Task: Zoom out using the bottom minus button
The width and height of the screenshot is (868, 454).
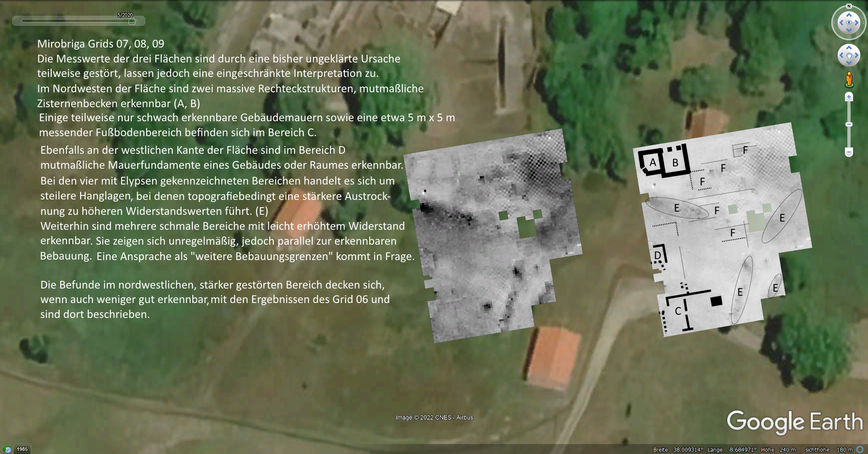Action: click(x=849, y=152)
